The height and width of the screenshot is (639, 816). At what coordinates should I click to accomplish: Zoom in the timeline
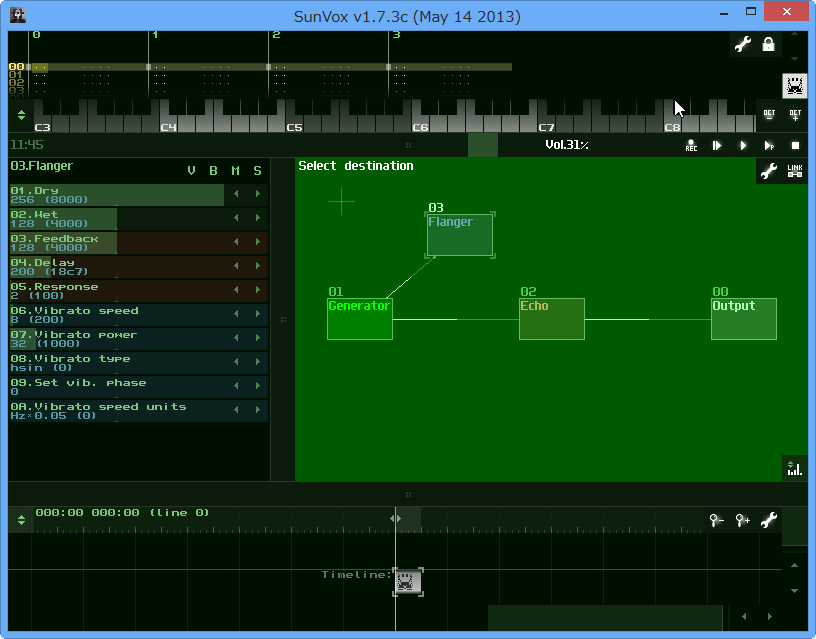[x=743, y=519]
